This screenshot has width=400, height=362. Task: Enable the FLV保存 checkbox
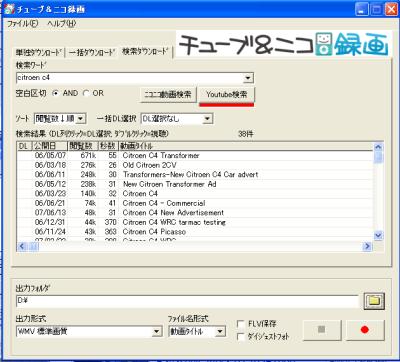[x=240, y=324]
